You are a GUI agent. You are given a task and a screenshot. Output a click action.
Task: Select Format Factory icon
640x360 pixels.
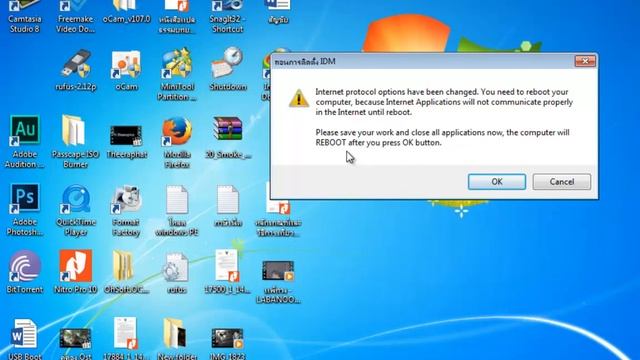coord(126,210)
